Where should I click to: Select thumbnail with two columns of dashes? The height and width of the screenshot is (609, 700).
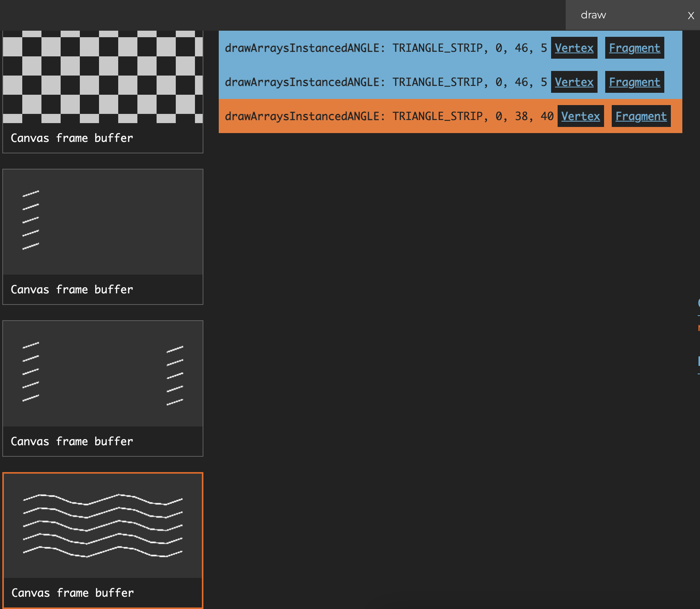click(x=103, y=373)
